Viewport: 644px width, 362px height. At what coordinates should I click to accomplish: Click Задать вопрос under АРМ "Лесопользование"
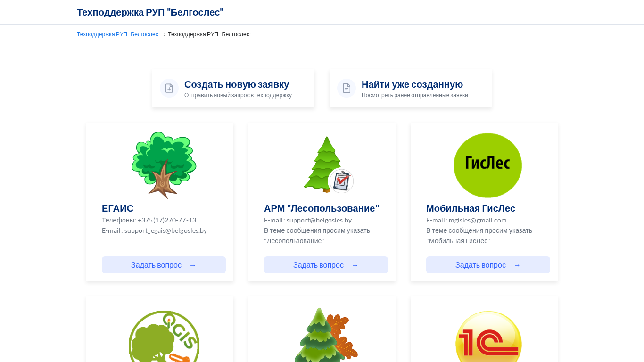click(326, 265)
